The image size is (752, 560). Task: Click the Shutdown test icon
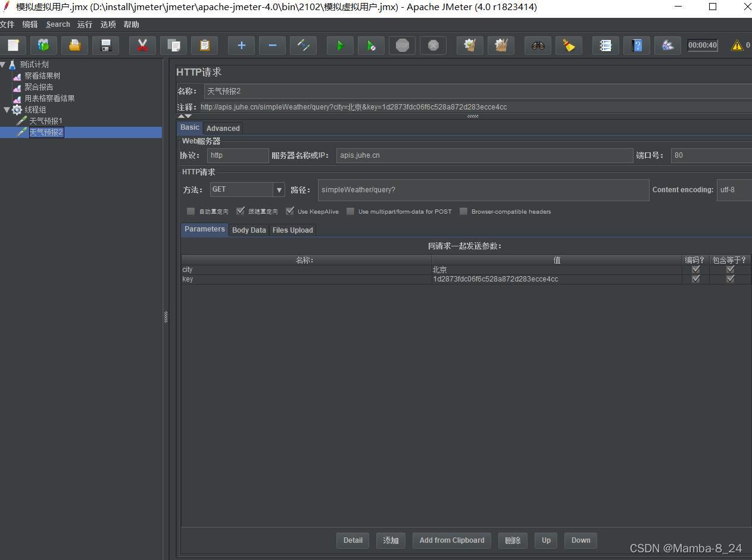click(x=433, y=45)
